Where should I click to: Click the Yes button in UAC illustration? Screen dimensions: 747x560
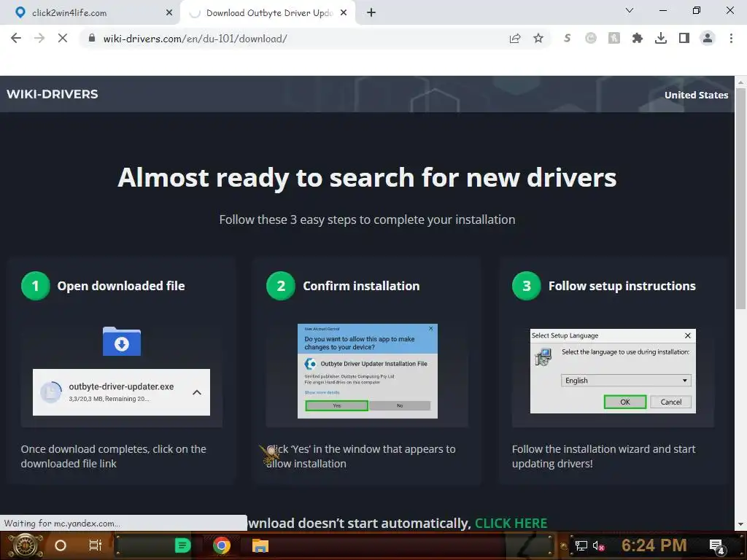point(336,405)
